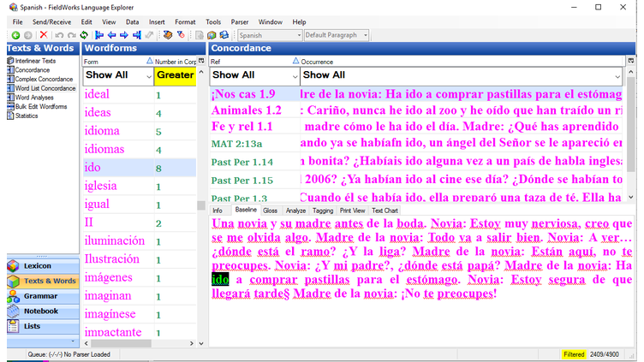This screenshot has width=644, height=362.
Task: Click the Concordance list vertical scrollbar
Action: pos(632,137)
